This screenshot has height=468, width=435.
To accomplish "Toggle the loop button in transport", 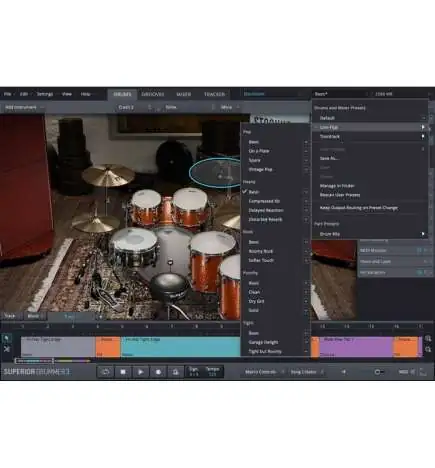I will point(105,372).
